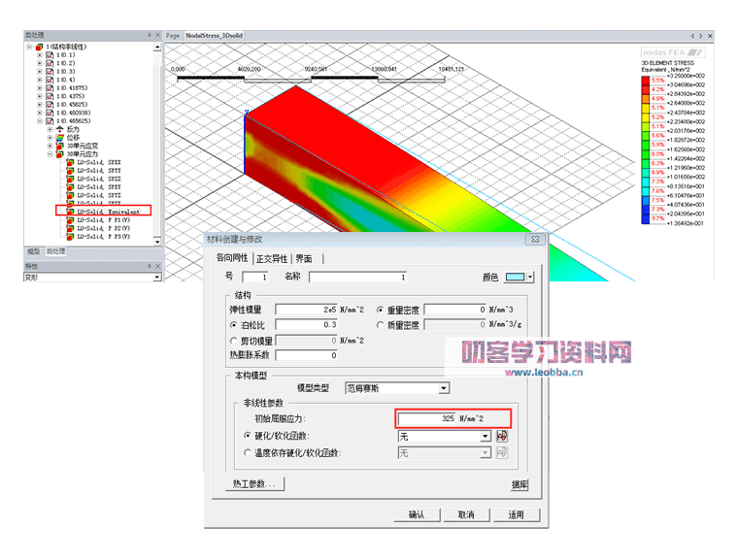Click pin icon of 特性 panel header
This screenshot has height=560, width=738.
point(150,266)
